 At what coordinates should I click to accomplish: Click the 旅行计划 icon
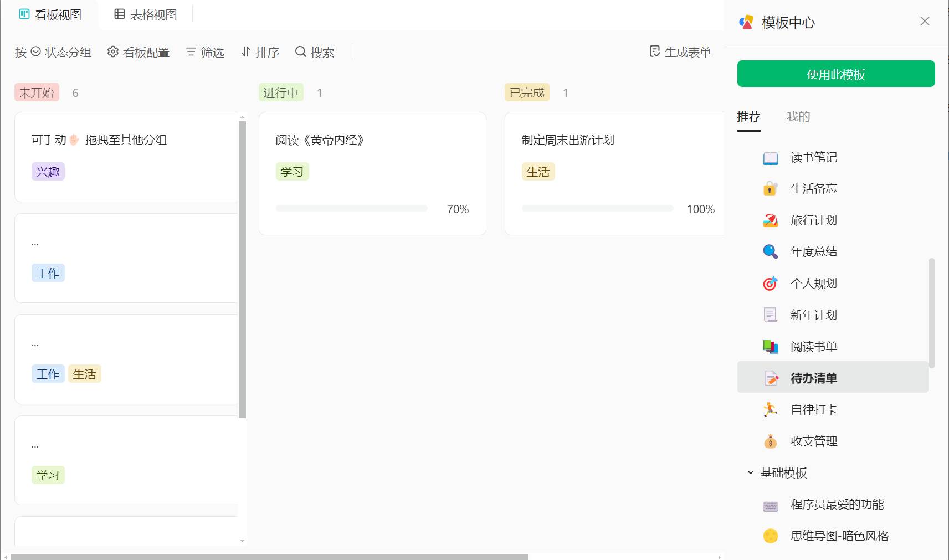tap(771, 220)
